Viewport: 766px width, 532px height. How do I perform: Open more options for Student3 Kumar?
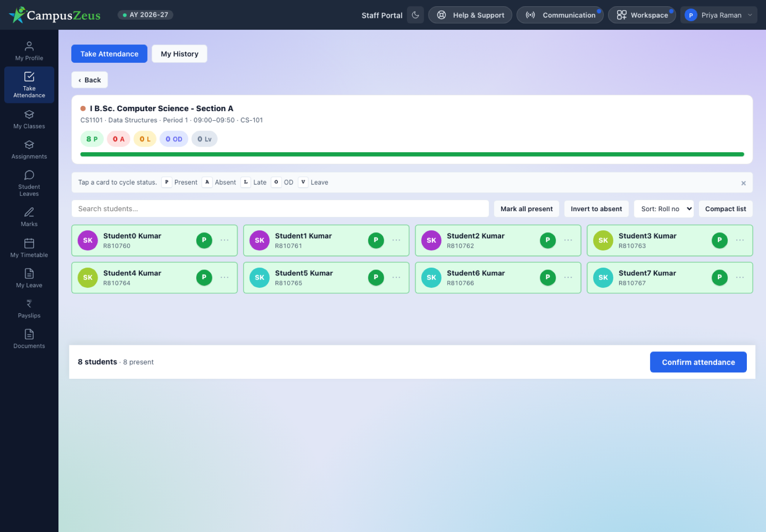[740, 240]
